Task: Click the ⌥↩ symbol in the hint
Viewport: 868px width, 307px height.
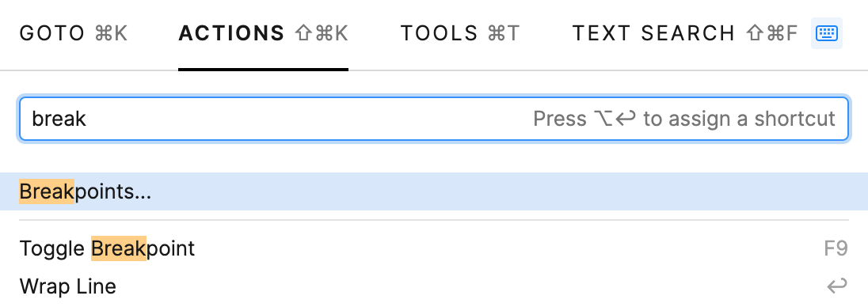Action: (x=615, y=119)
